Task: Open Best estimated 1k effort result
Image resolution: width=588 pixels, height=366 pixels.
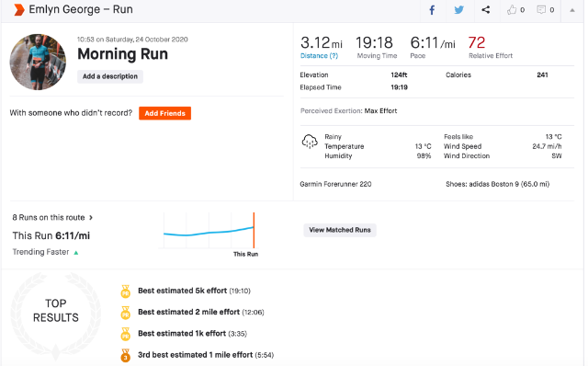Action: 192,333
